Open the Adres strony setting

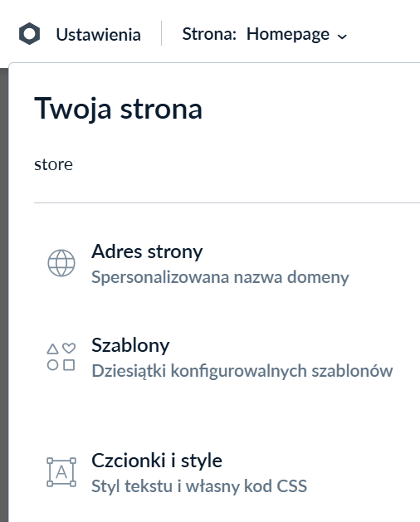(x=147, y=251)
